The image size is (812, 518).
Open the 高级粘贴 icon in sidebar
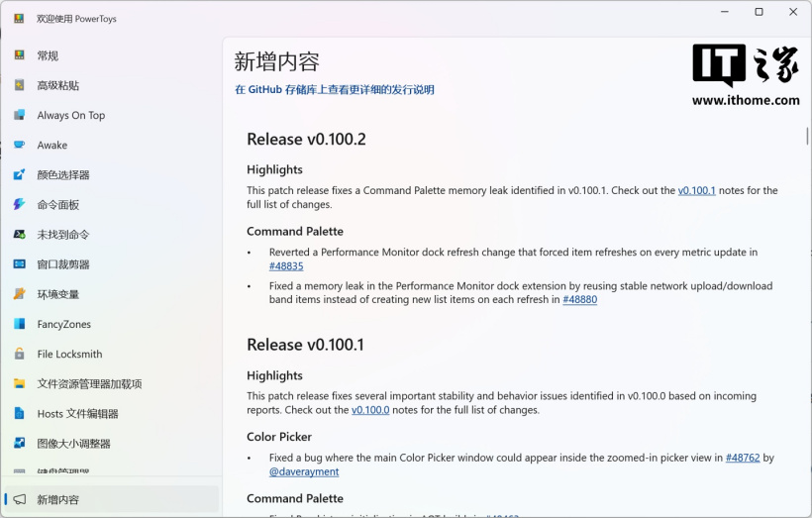point(19,85)
